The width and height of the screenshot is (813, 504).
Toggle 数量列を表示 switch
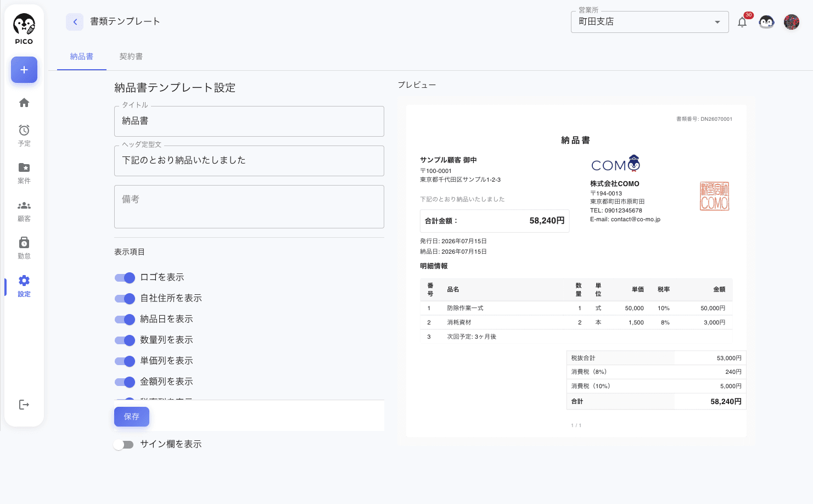coord(125,340)
